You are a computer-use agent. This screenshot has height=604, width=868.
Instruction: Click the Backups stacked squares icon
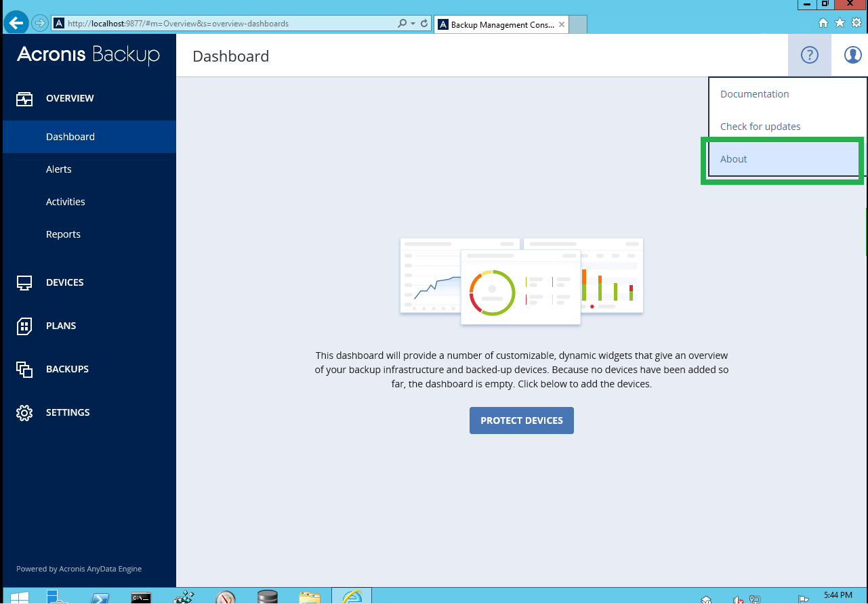24,370
